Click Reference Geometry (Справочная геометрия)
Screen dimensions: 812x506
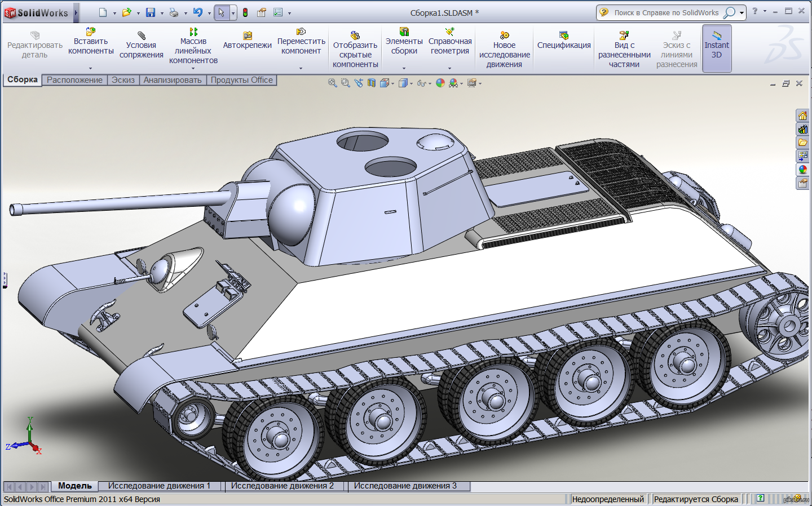(x=450, y=41)
